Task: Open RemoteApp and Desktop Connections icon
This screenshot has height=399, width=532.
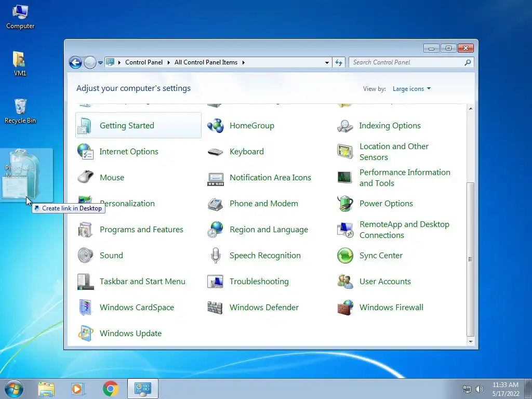Action: tap(345, 230)
